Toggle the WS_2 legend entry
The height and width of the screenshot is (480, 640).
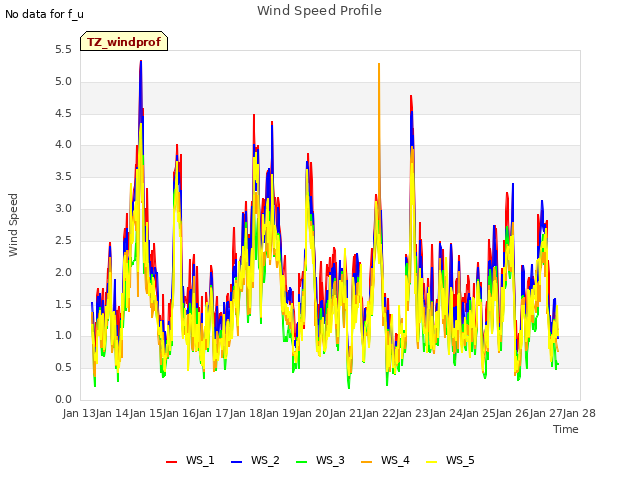[255, 460]
